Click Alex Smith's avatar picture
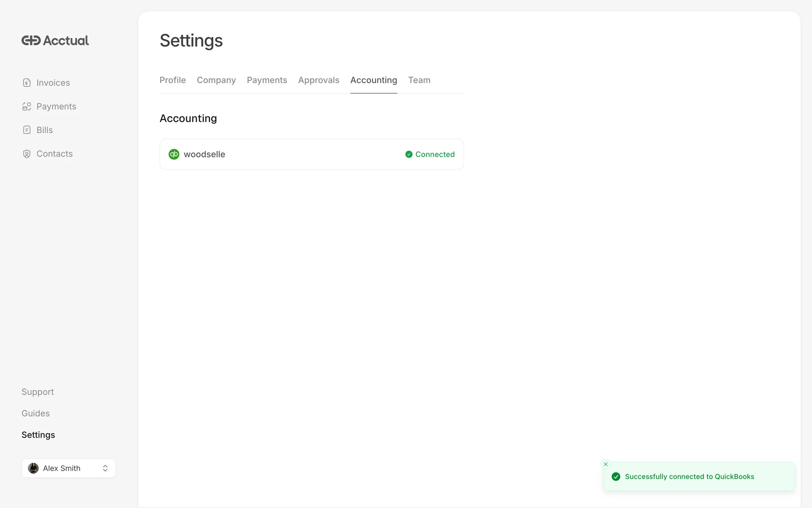812x508 pixels. tap(33, 468)
